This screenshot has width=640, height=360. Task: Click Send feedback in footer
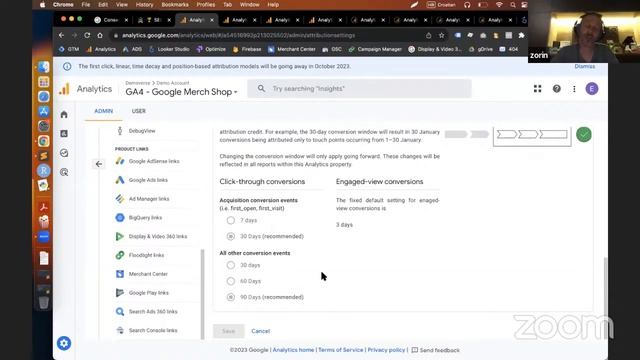coord(436,350)
